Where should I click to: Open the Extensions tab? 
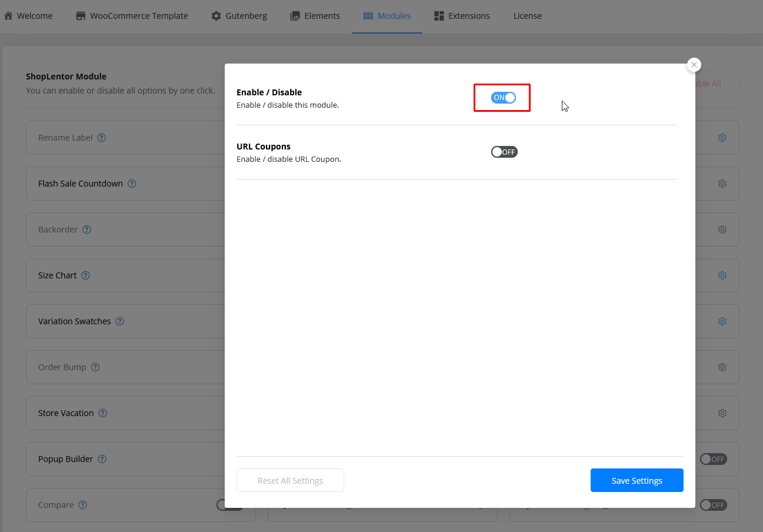(462, 16)
